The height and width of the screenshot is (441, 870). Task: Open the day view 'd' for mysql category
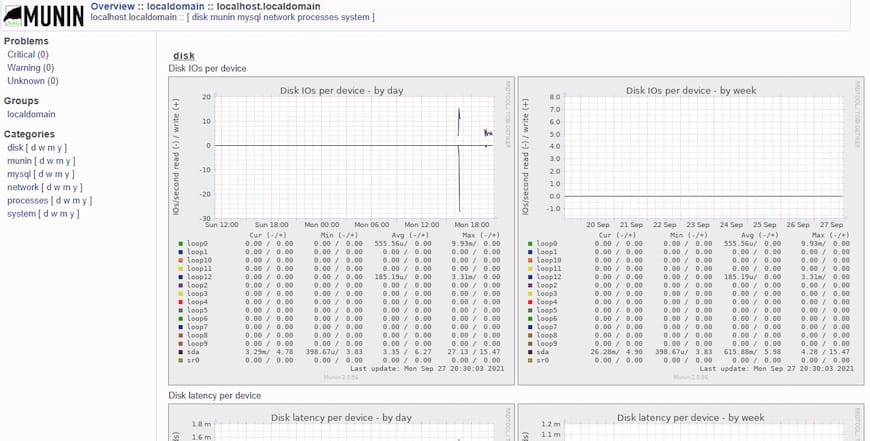click(x=42, y=174)
